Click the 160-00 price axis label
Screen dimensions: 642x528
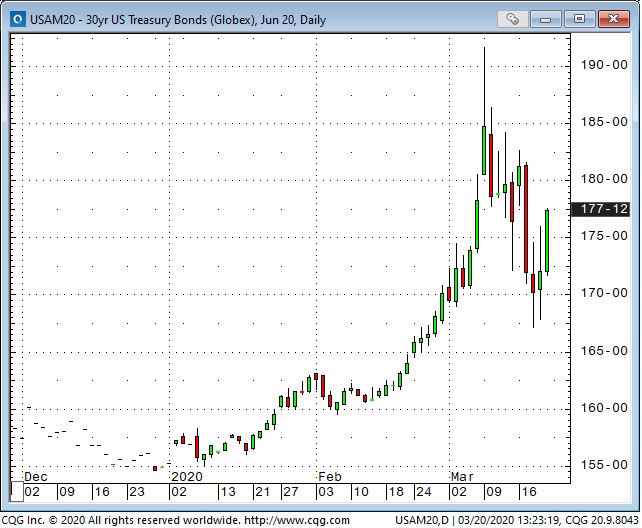[604, 408]
